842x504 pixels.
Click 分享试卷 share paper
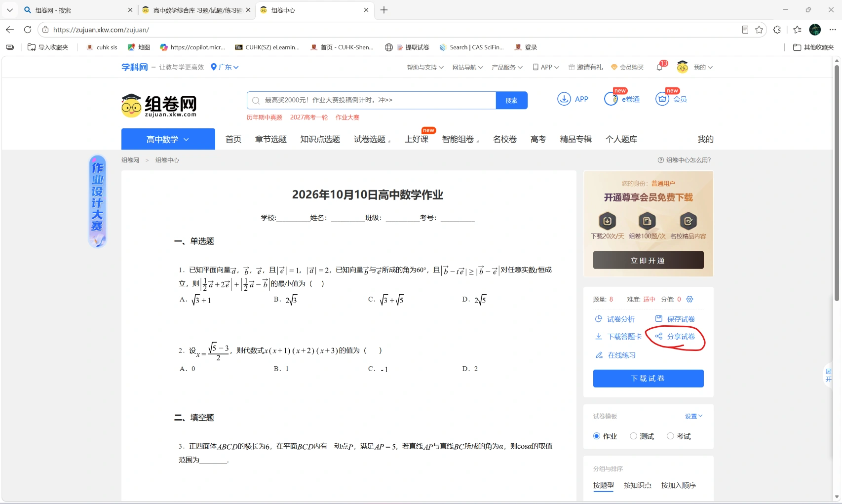675,337
